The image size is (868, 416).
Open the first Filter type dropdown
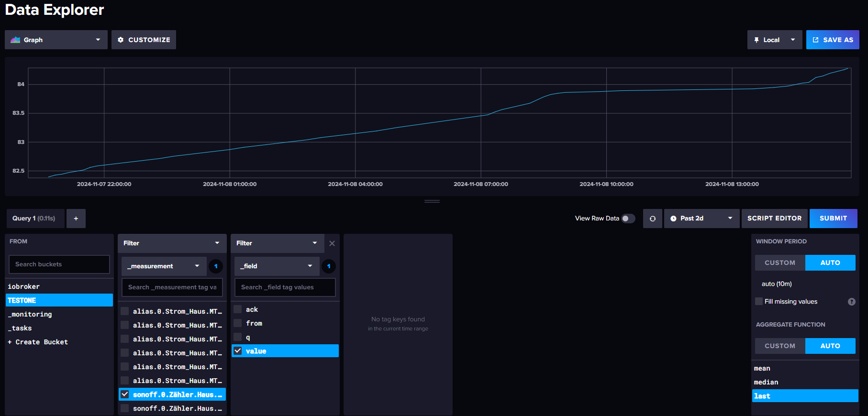coord(172,243)
